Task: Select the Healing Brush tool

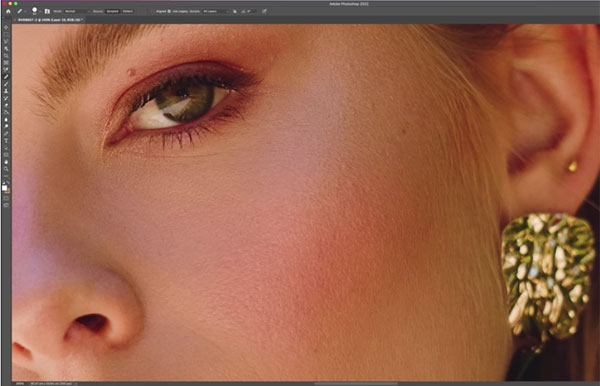Action: [6, 77]
